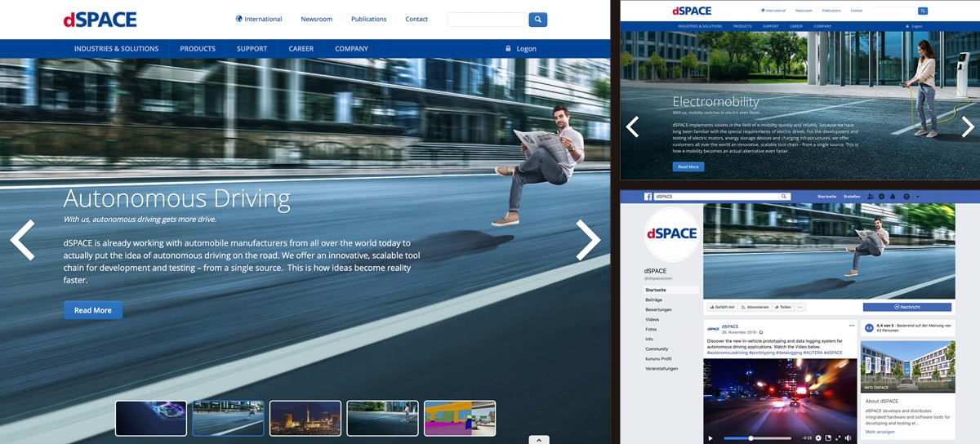Open Products menu in Electromobility window
This screenshot has height=444, width=980.
742,26
